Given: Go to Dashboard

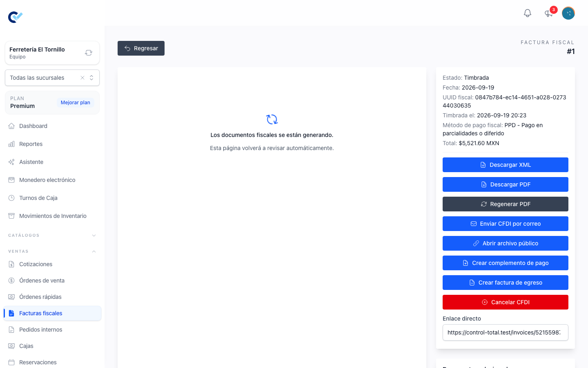Looking at the screenshot, I should coord(52,126).
